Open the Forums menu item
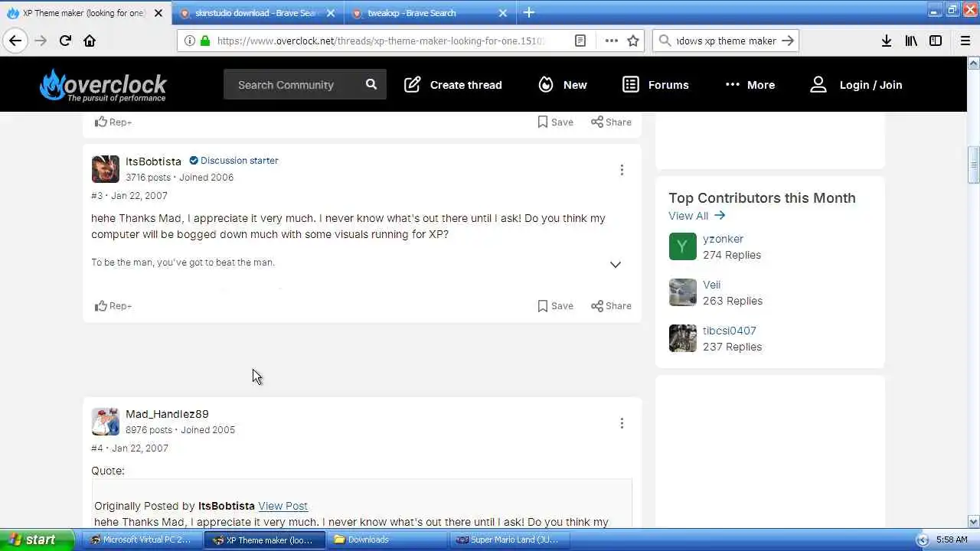The height and width of the screenshot is (551, 980). [x=655, y=85]
